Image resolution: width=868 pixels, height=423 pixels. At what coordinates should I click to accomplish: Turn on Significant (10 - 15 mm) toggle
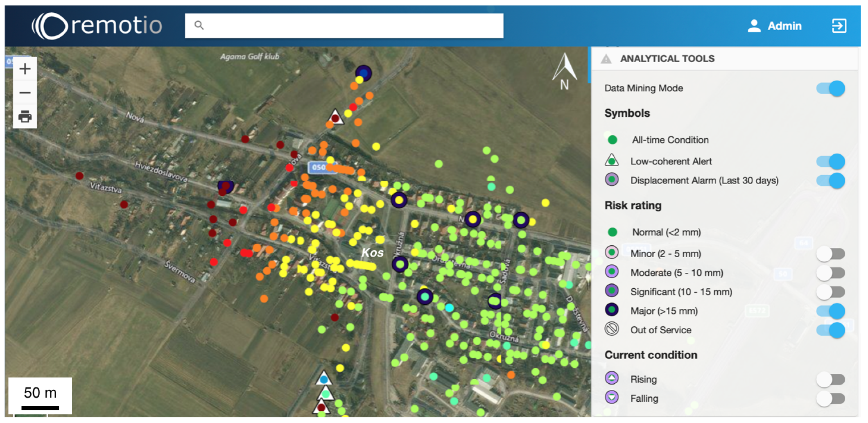click(x=830, y=292)
